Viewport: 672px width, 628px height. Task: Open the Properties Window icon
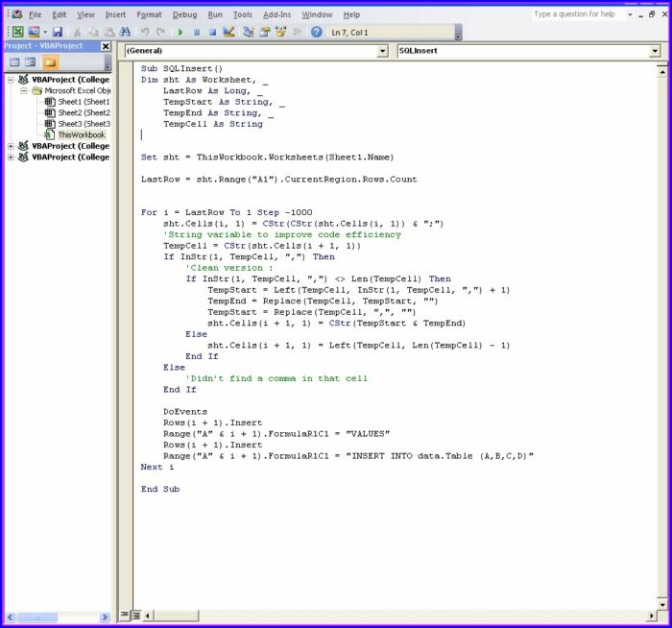[265, 32]
